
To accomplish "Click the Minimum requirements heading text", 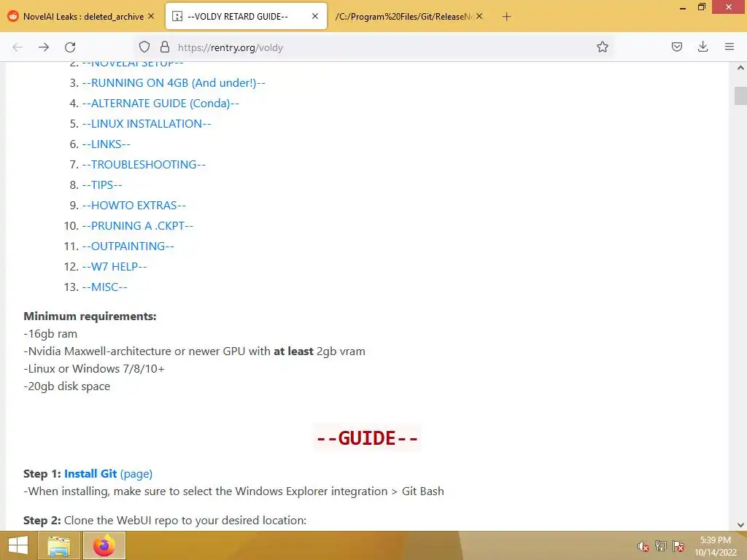I will pyautogui.click(x=90, y=316).
